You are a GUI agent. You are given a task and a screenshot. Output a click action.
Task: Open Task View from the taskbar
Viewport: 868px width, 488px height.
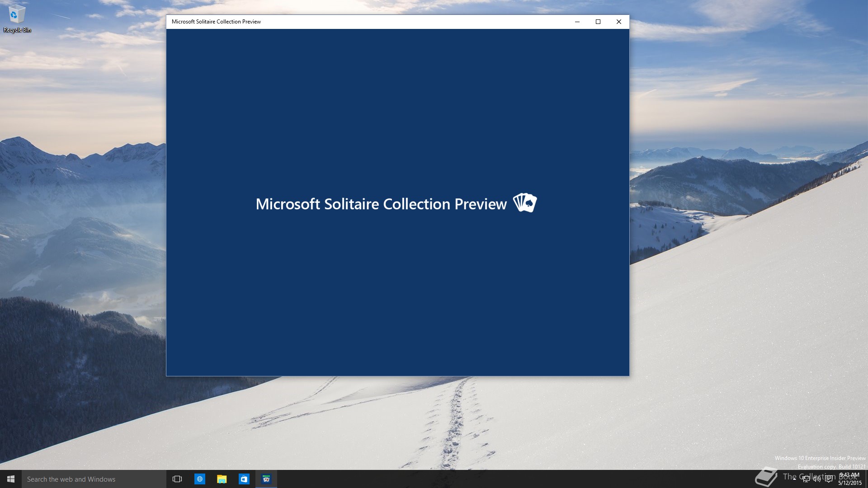pos(177,479)
